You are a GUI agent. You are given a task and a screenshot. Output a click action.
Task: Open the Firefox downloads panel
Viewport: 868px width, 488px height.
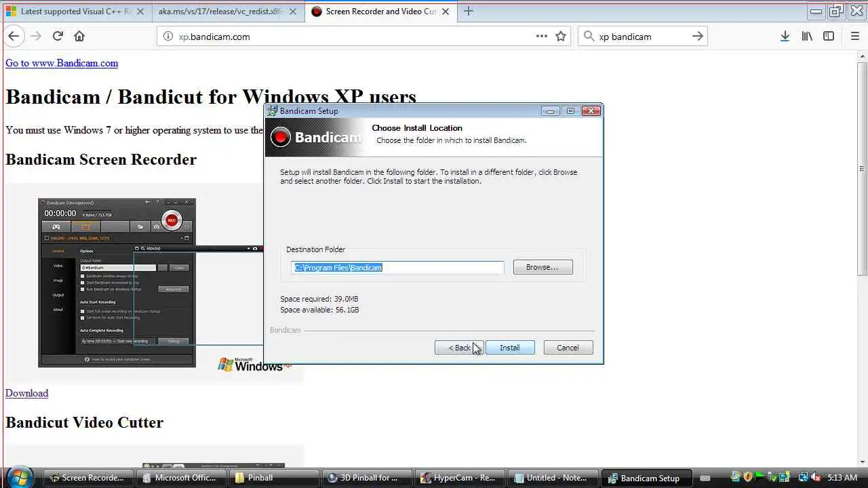coord(785,37)
